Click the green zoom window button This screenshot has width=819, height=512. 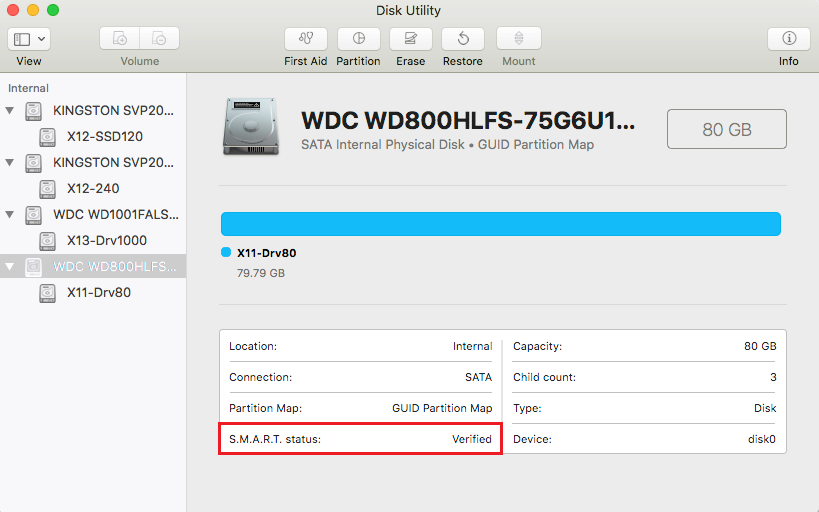pyautogui.click(x=53, y=10)
